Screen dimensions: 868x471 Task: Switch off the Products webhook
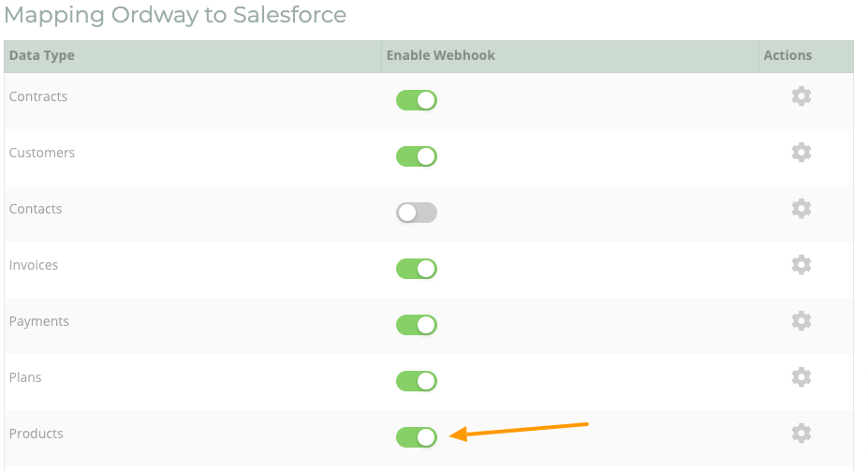pos(417,437)
